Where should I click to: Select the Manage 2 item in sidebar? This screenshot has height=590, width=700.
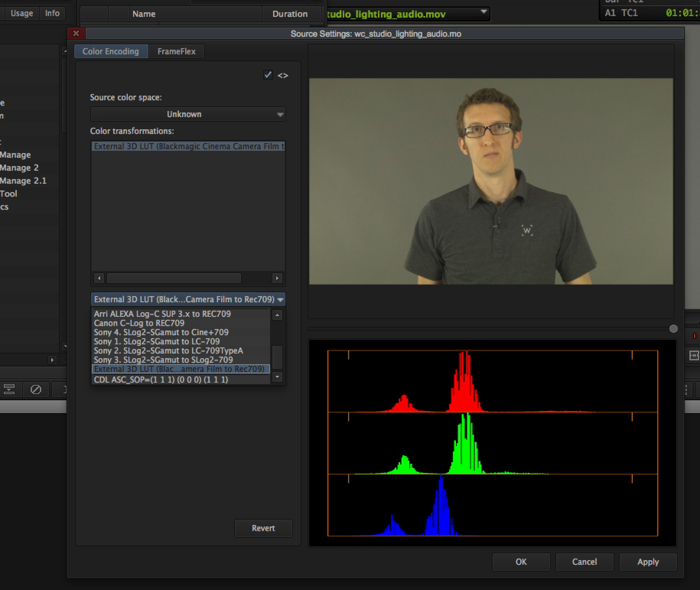coord(19,168)
